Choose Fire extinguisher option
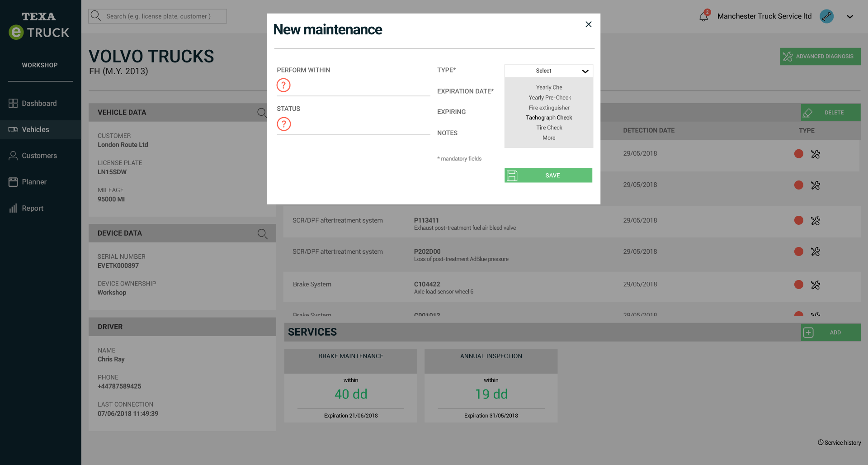The width and height of the screenshot is (868, 465). (x=549, y=108)
